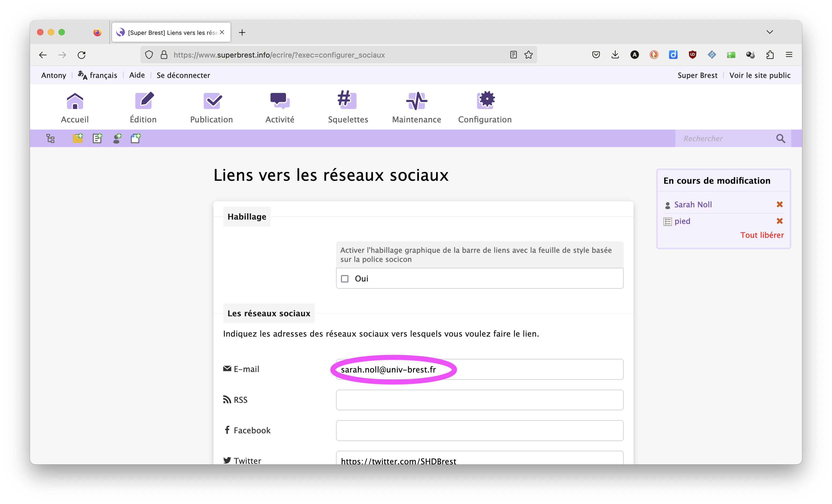Image resolution: width=832 pixels, height=504 pixels.
Task: Open the Accueil home section
Action: click(75, 108)
